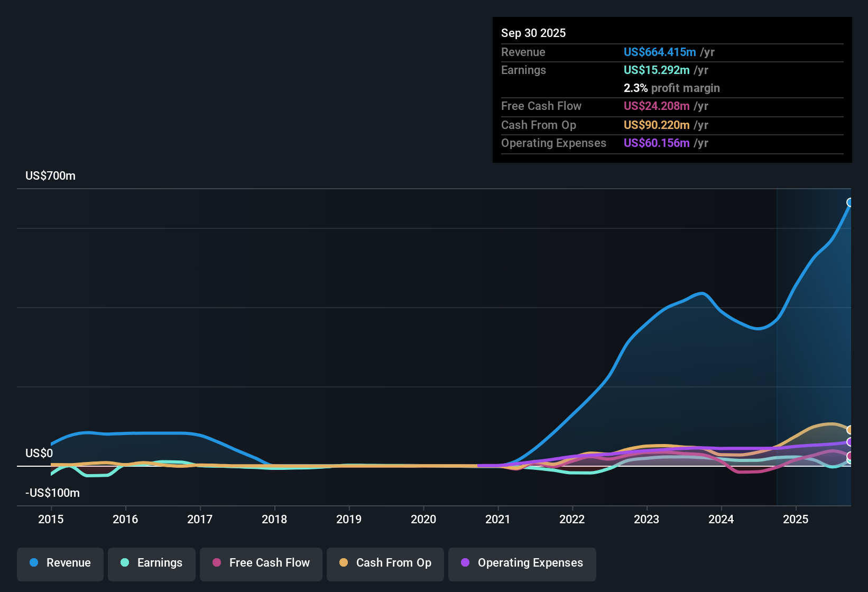Select the Revenue endpoint marker on the chart
Screen dimensions: 868x592
850,202
